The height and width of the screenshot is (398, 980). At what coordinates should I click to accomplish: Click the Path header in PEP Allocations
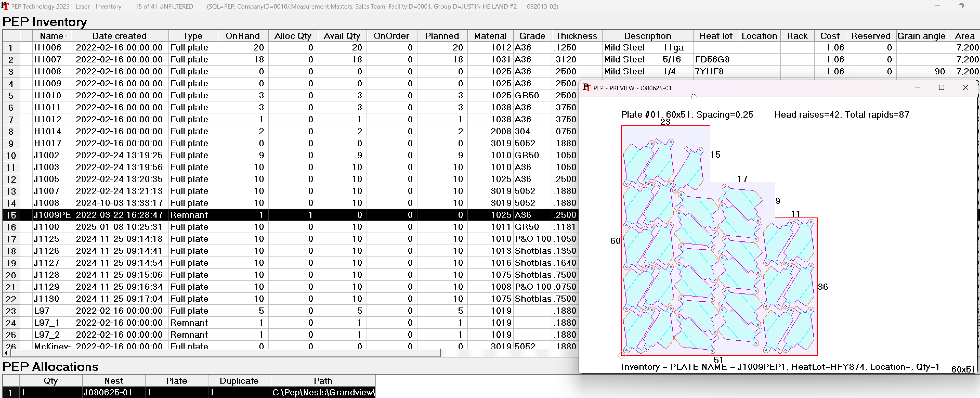323,381
